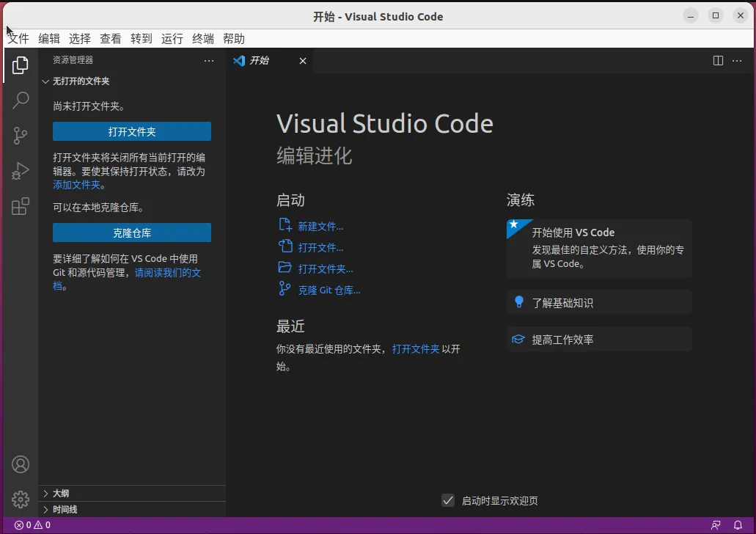Click the 可以在本地克隆仓库。 text
This screenshot has width=756, height=534.
tap(99, 208)
